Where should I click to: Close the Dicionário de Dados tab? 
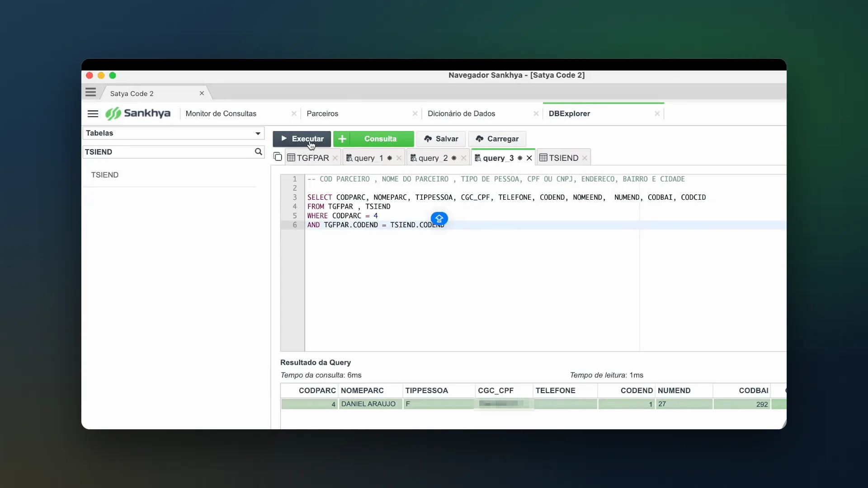(536, 113)
